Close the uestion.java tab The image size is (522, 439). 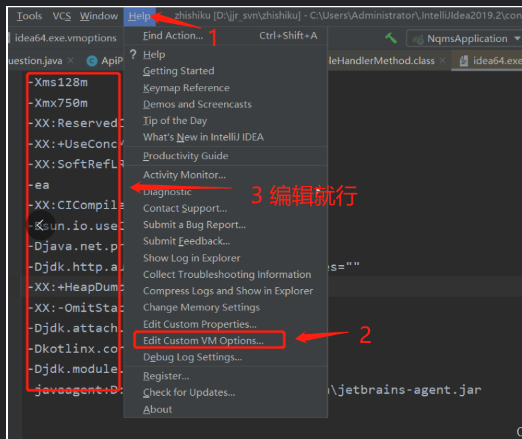click(x=71, y=60)
